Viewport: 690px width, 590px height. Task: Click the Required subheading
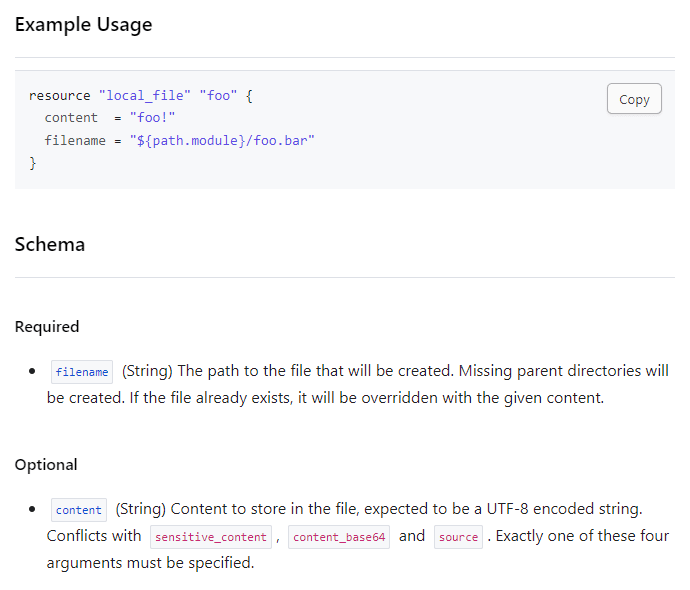point(47,326)
